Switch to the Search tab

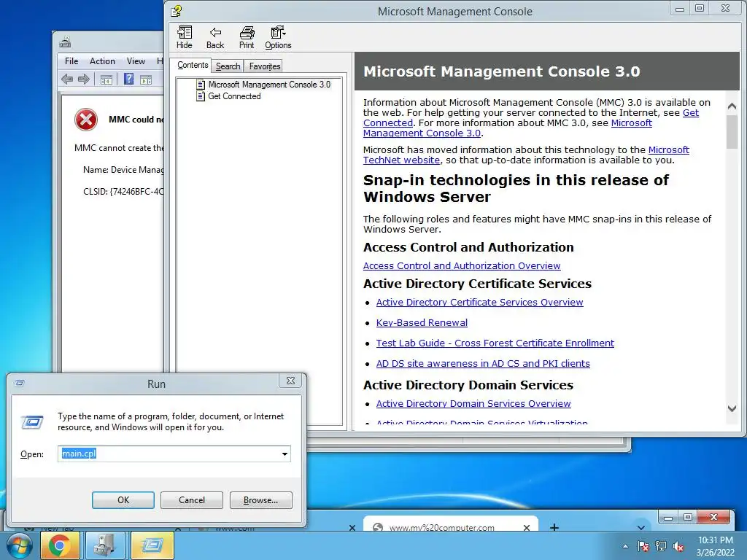point(228,66)
